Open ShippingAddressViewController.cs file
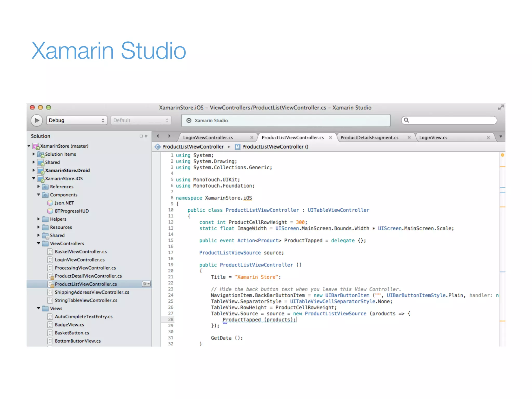 [x=92, y=292]
